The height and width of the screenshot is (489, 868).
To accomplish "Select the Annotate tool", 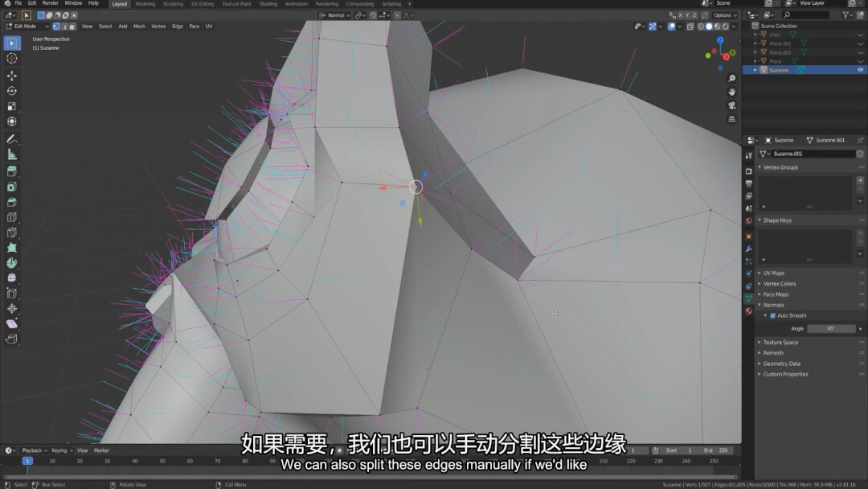I will (11, 139).
